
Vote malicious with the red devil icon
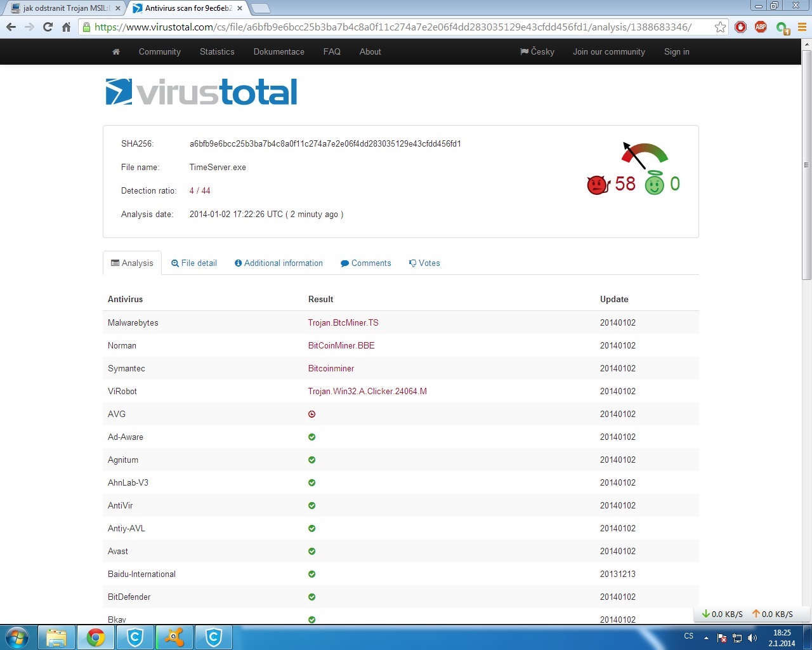point(598,184)
